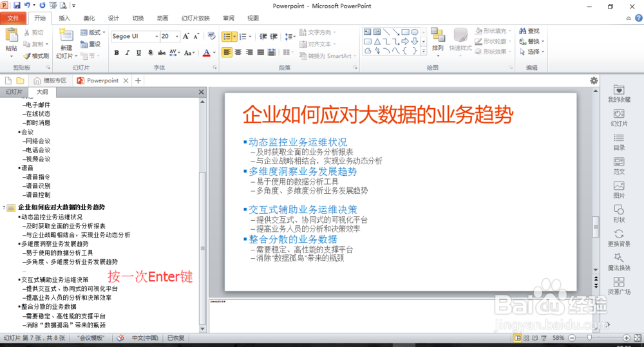644x347 pixels.
Task: Open settings gear near document tabs
Action: tap(594, 80)
